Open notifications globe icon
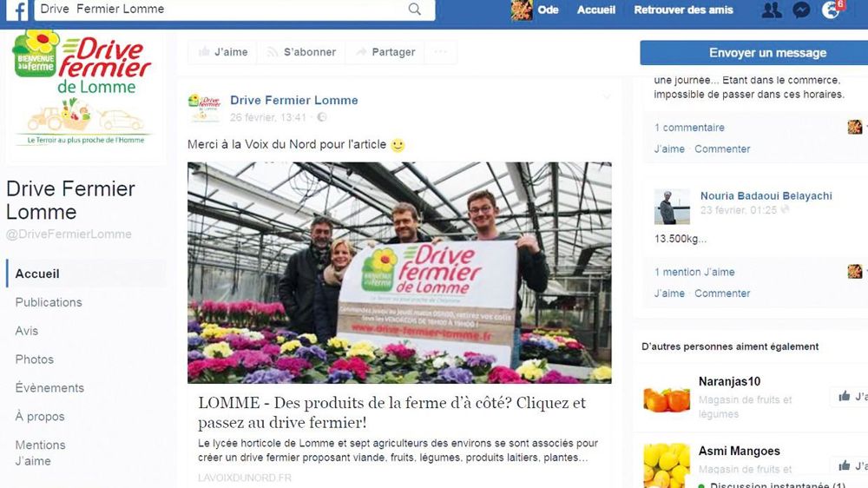The height and width of the screenshot is (488, 868). (x=831, y=10)
